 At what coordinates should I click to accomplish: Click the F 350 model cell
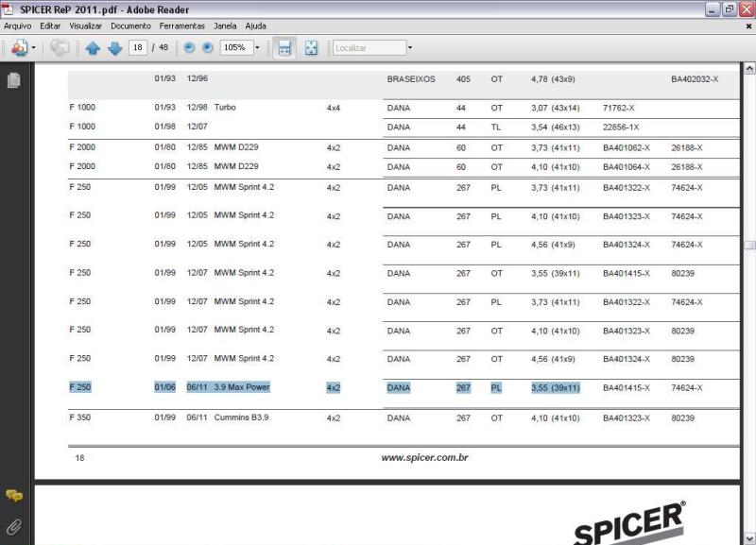point(80,417)
